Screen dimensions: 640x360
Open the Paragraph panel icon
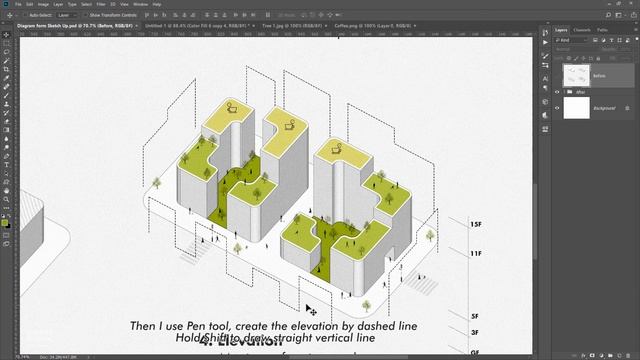545,88
